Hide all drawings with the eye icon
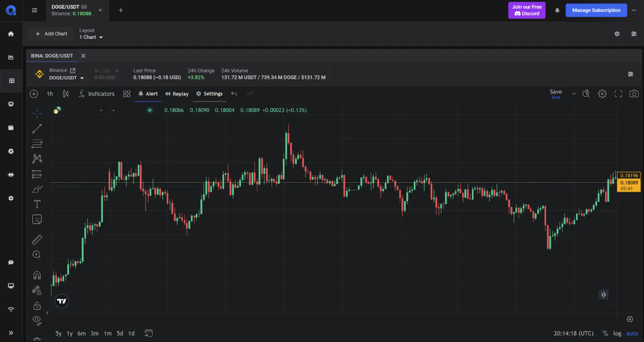 click(37, 320)
